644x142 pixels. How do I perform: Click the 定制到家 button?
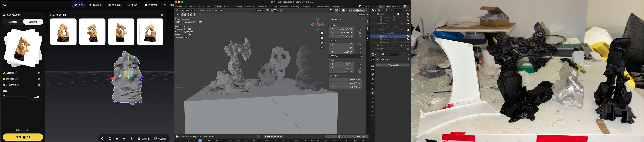[x=144, y=138]
